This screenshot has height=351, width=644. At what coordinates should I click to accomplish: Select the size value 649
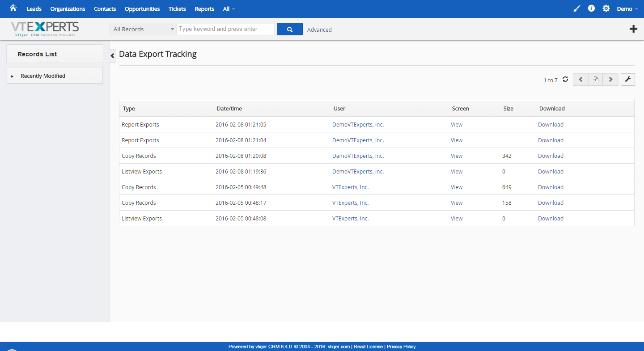(x=507, y=187)
